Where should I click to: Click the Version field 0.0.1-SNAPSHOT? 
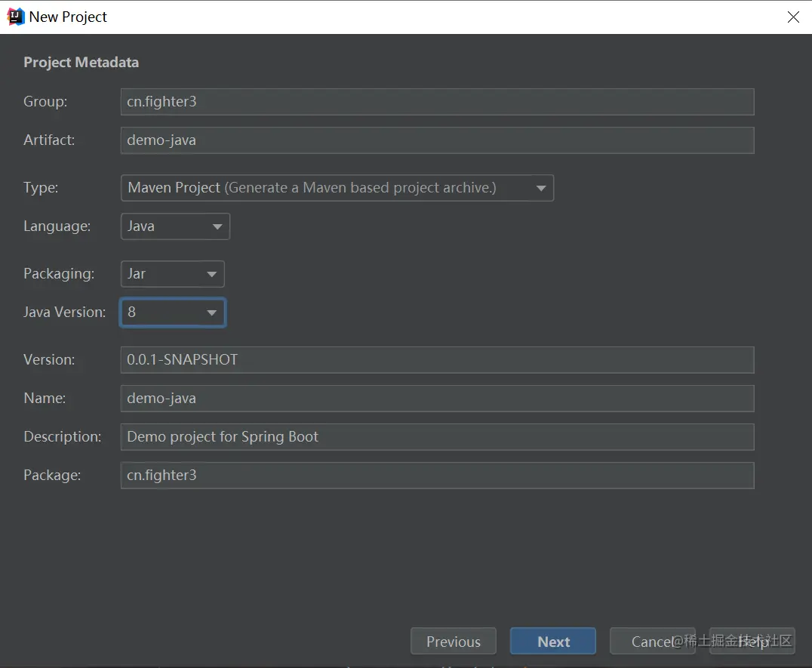[x=437, y=360]
